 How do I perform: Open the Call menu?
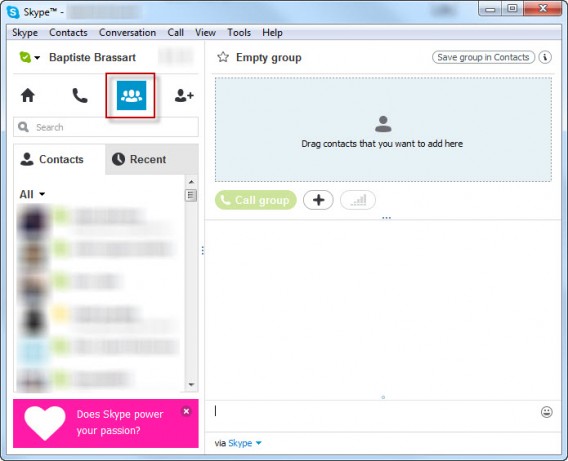click(176, 33)
